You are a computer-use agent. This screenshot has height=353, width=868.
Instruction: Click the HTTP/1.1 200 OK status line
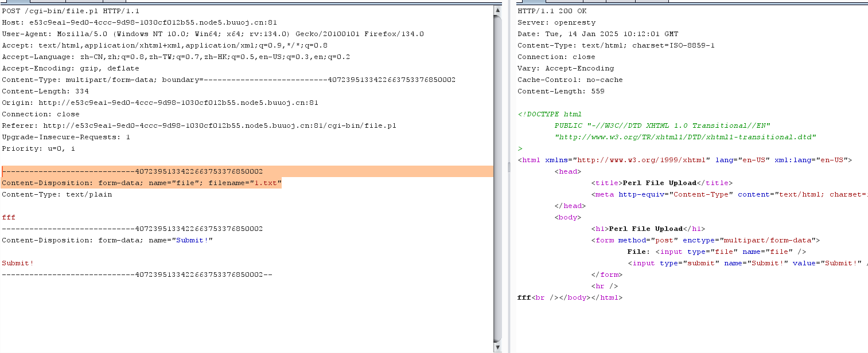point(552,11)
